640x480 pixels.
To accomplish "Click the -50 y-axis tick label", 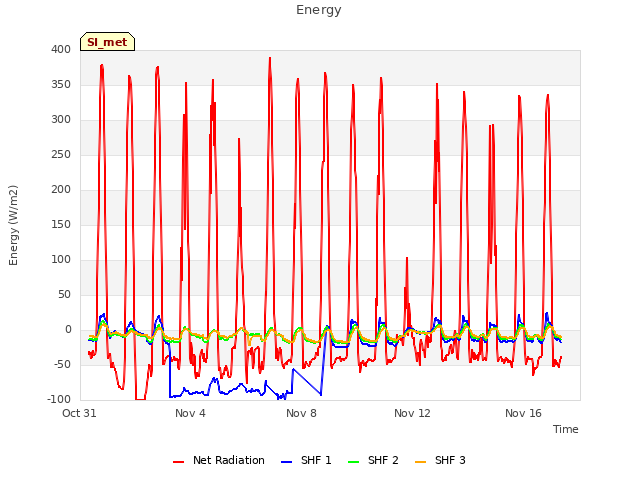I will point(62,364).
